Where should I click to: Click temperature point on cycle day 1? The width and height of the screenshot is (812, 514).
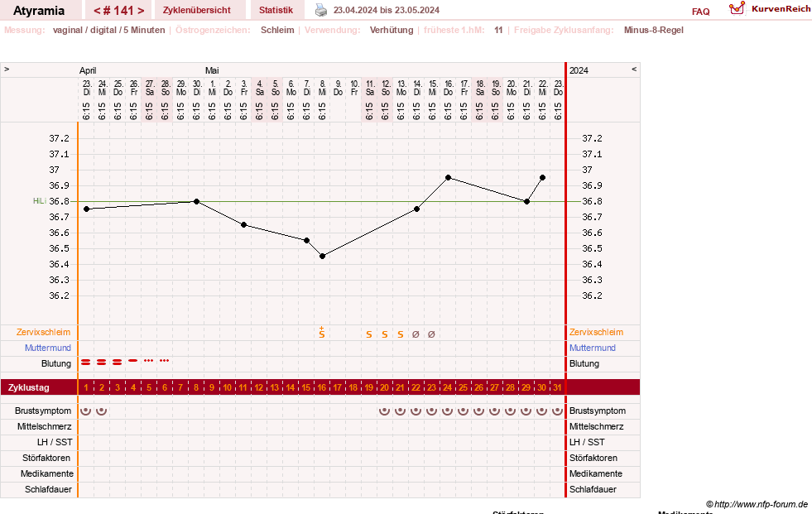click(x=86, y=209)
